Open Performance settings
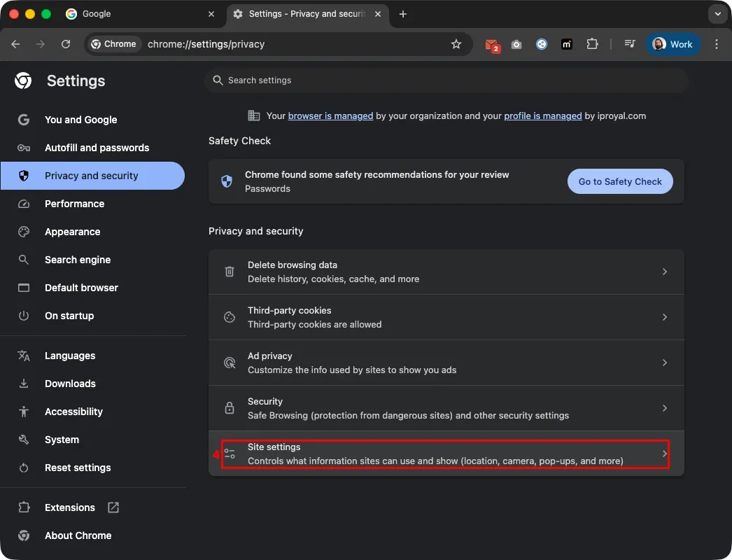 [x=92, y=204]
